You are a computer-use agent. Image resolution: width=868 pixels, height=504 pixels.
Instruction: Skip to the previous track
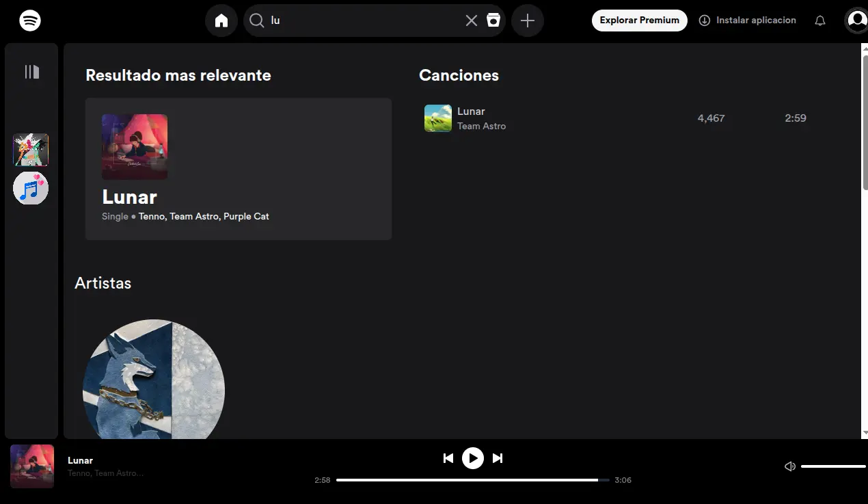click(x=448, y=458)
